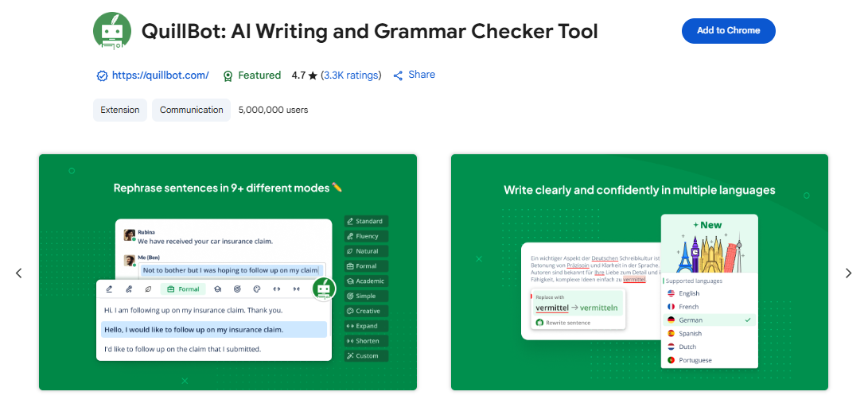Choose the Academic mode in the modes list
Image resolution: width=868 pixels, height=407 pixels.
(366, 281)
